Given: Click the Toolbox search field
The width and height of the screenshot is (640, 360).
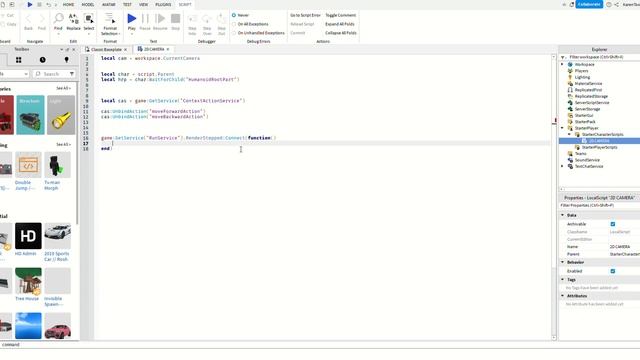Looking at the screenshot, I should (51, 74).
